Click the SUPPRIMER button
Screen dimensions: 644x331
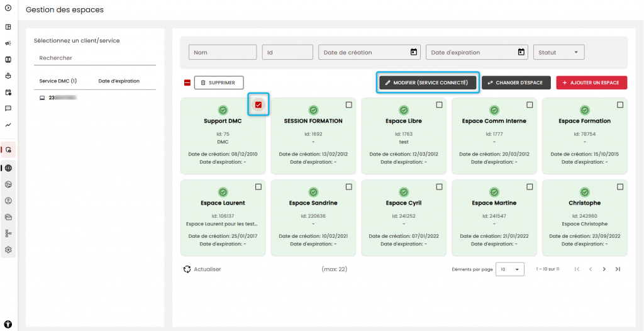coord(219,82)
